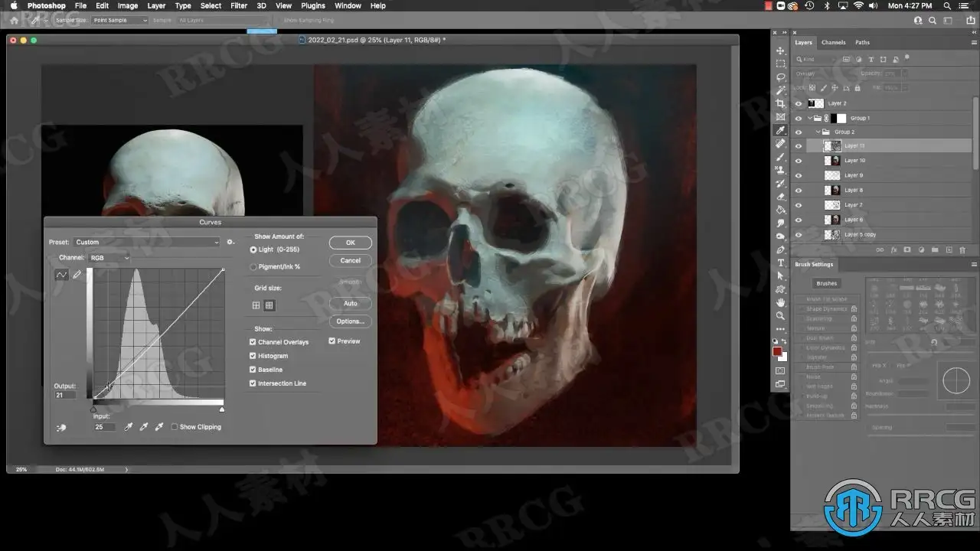980x551 pixels.
Task: Open the Window menu
Action: [348, 5]
